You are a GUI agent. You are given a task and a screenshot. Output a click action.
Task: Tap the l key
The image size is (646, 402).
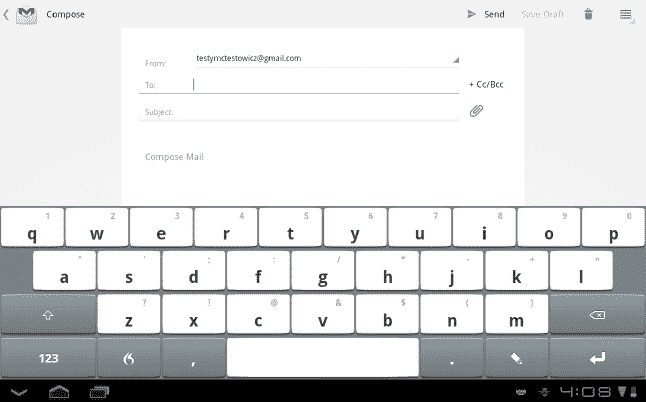click(581, 271)
